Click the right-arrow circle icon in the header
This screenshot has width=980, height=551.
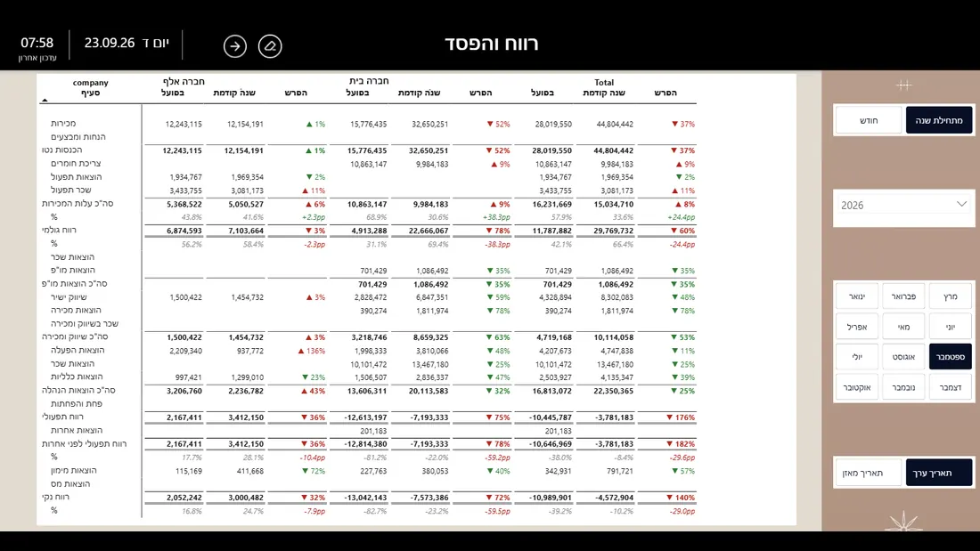[x=235, y=45]
